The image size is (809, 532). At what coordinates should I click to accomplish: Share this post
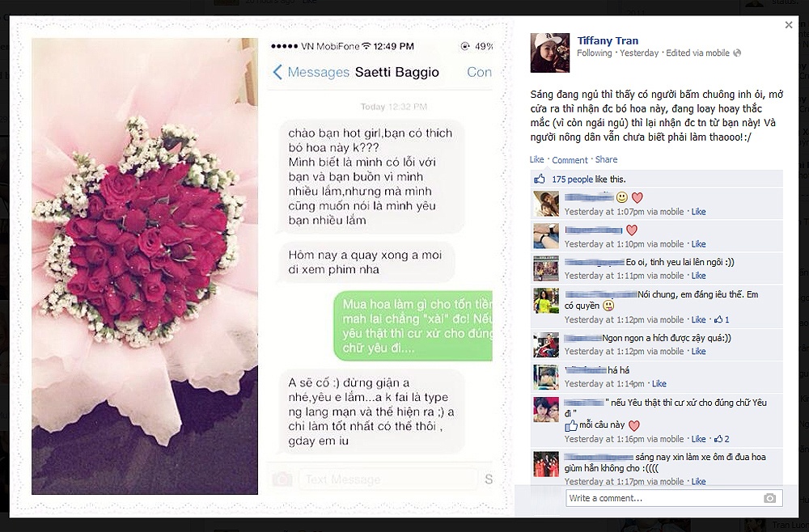point(606,159)
